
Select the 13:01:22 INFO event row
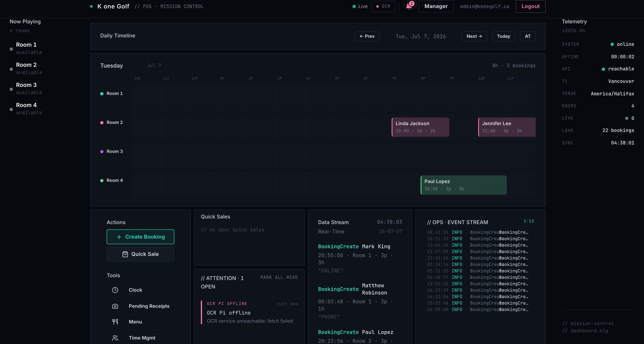tap(478, 284)
